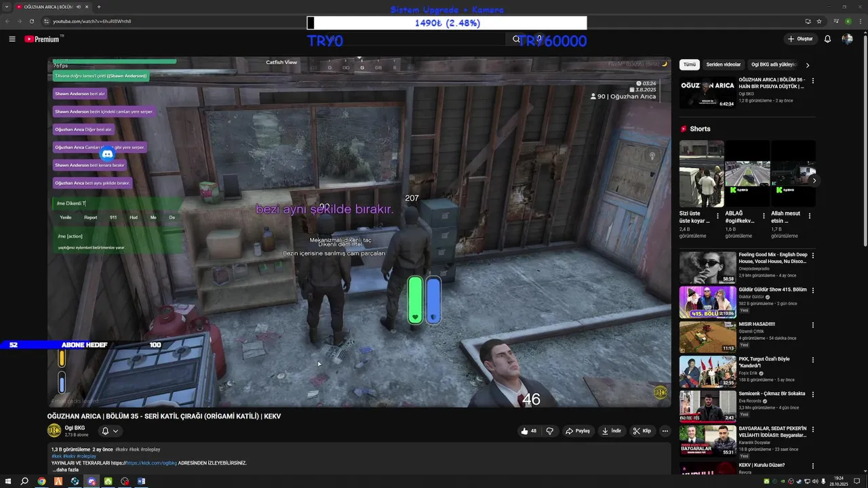Open a new browser tab

(x=99, y=7)
